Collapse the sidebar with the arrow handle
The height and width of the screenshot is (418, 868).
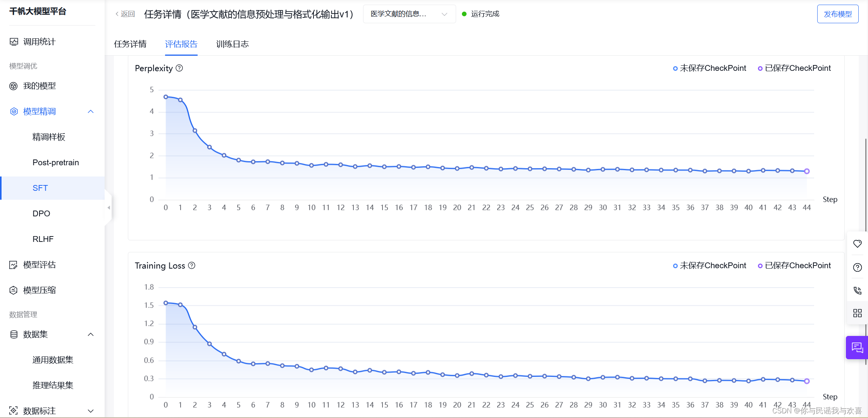click(109, 208)
